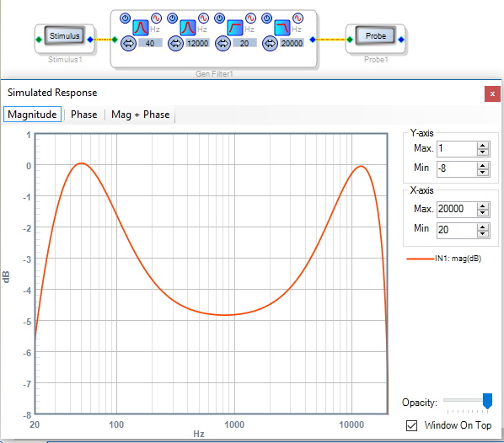Viewport: 504px width, 443px height.
Task: Decrease the Y-axis Min value
Action: tap(483, 173)
